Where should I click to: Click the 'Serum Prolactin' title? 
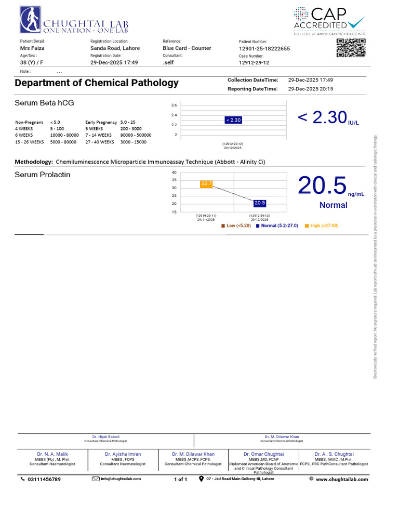click(x=43, y=175)
